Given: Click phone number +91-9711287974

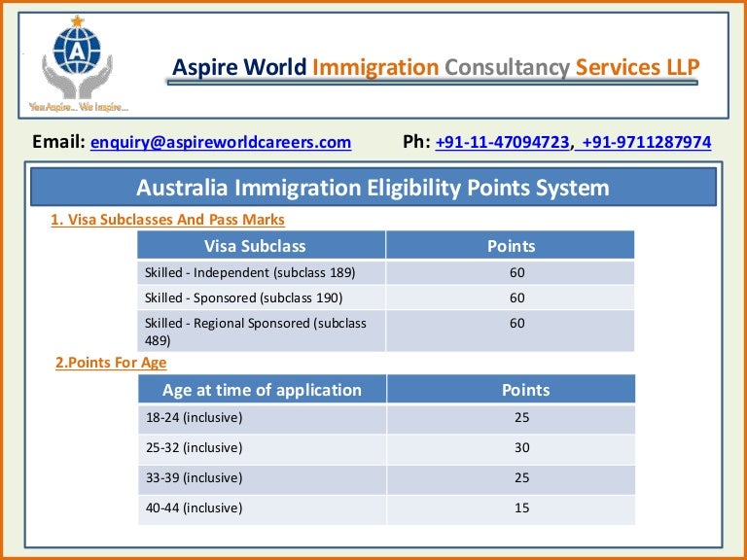Looking at the screenshot, I should pyautogui.click(x=647, y=142).
